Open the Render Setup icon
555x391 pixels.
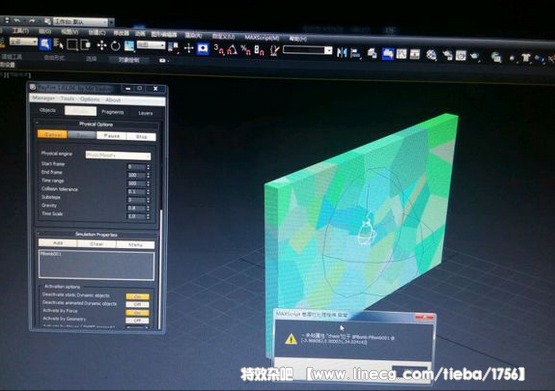447,56
